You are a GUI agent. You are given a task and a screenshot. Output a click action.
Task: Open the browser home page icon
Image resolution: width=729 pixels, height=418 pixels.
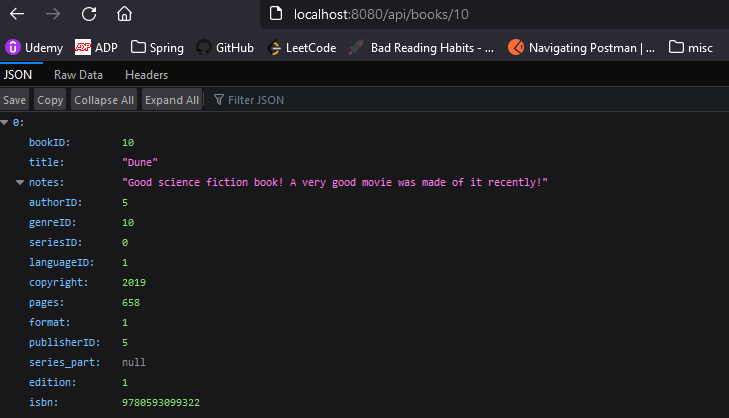point(124,14)
